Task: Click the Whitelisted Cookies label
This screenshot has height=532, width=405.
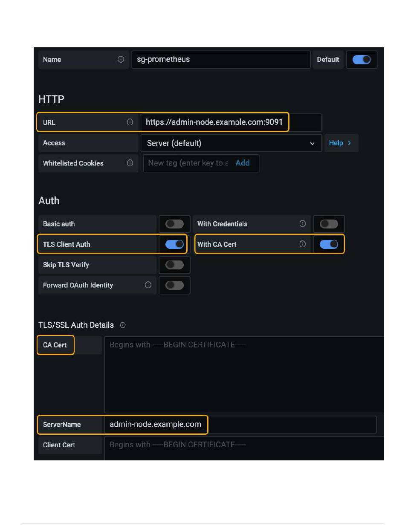Action: pos(73,163)
